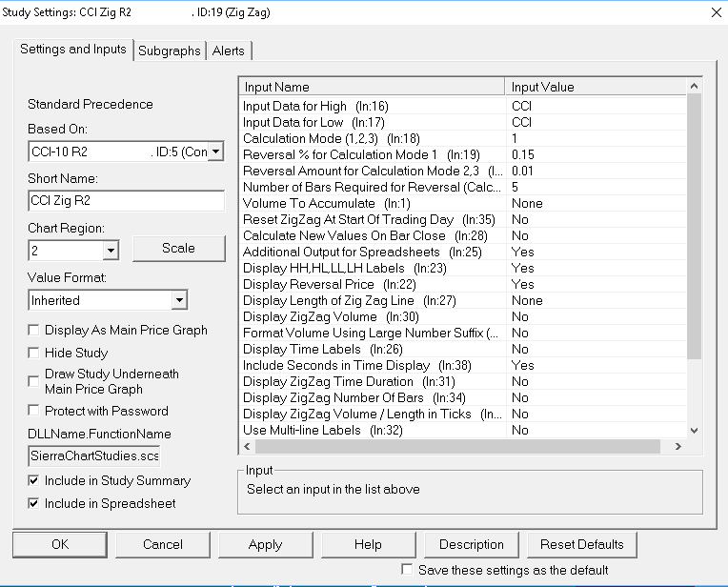Click the Scale button

pyautogui.click(x=178, y=248)
